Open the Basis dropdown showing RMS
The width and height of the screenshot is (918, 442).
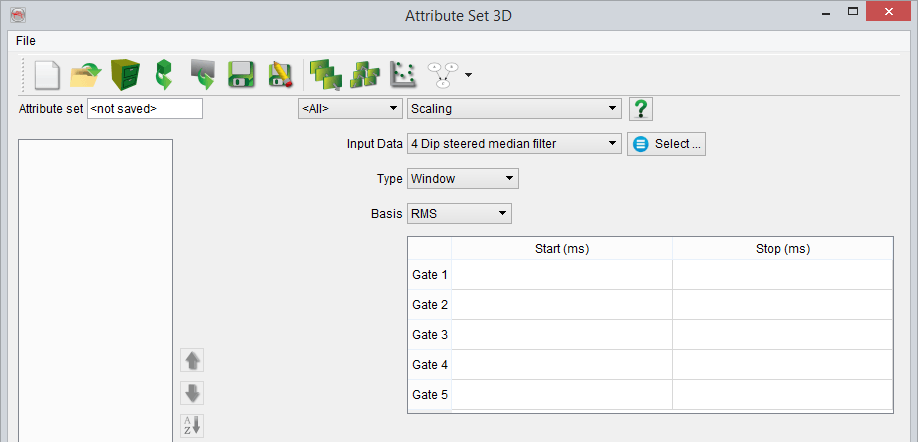(459, 213)
